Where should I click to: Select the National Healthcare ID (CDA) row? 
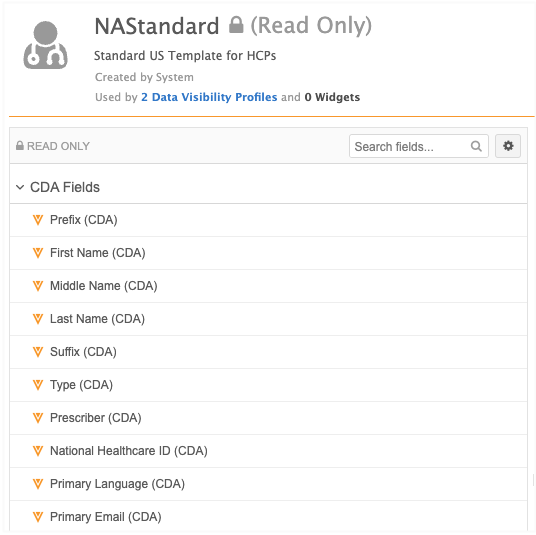268,451
